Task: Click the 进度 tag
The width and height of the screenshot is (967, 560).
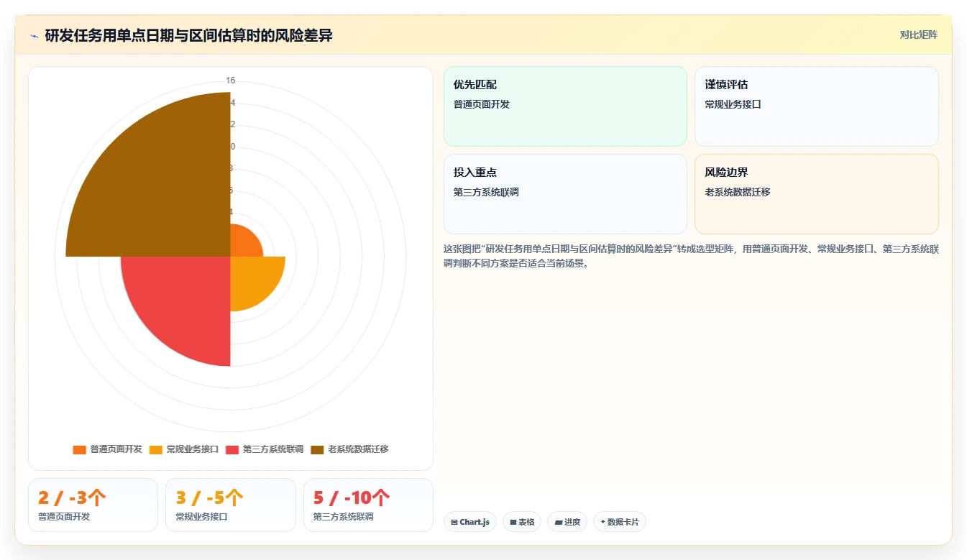Action: tap(567, 522)
